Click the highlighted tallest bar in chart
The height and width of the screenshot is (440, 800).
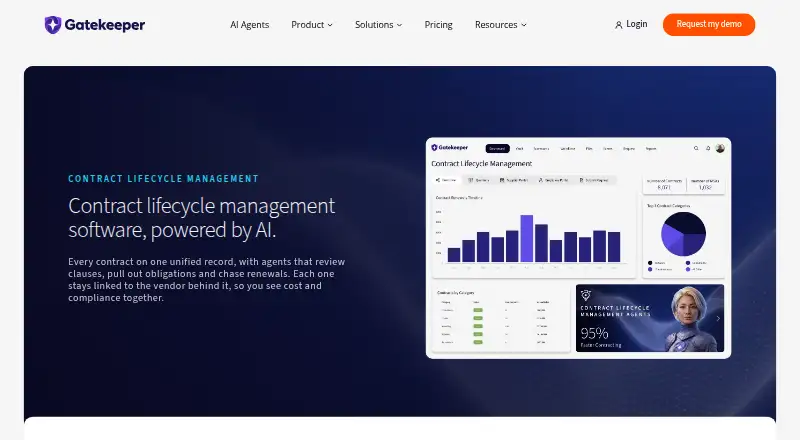pos(527,238)
